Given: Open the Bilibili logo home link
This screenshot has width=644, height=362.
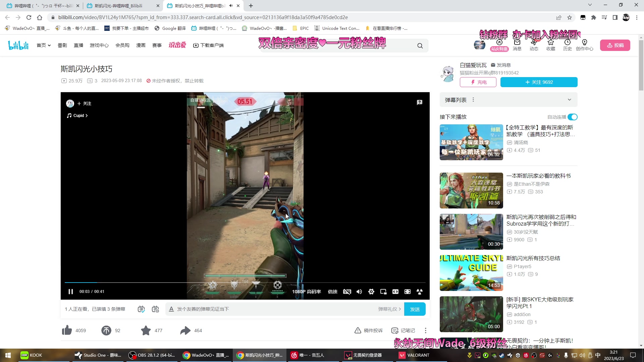Looking at the screenshot, I should [18, 45].
